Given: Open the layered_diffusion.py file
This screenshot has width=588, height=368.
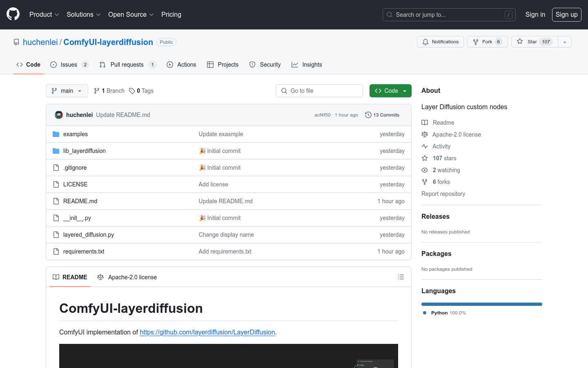Looking at the screenshot, I should click(x=88, y=234).
